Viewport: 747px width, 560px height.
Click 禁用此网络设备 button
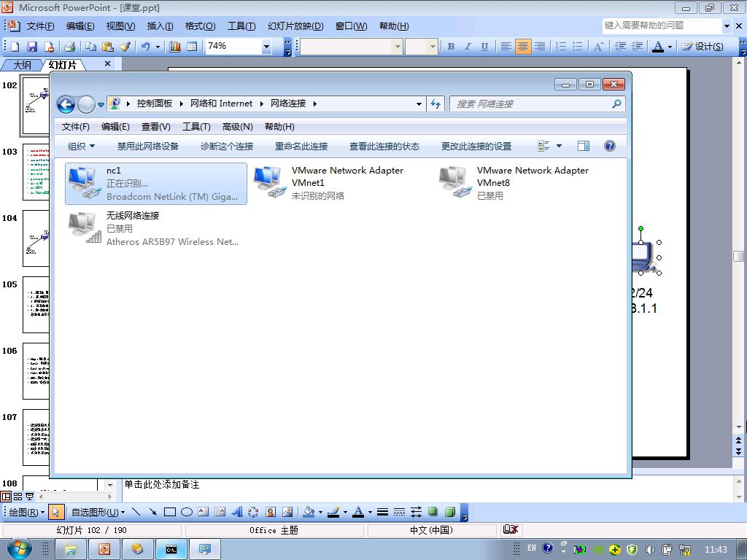point(147,146)
